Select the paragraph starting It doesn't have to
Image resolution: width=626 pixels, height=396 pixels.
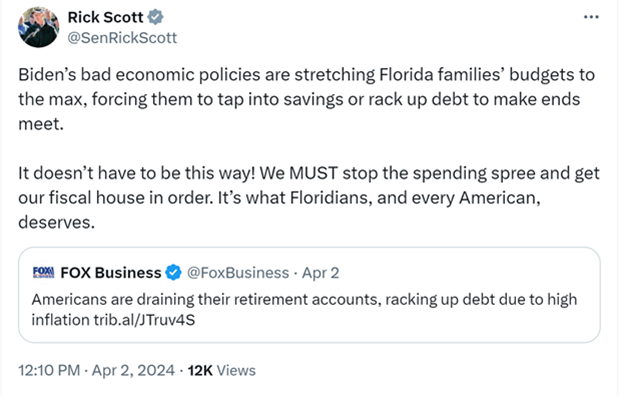(309, 198)
